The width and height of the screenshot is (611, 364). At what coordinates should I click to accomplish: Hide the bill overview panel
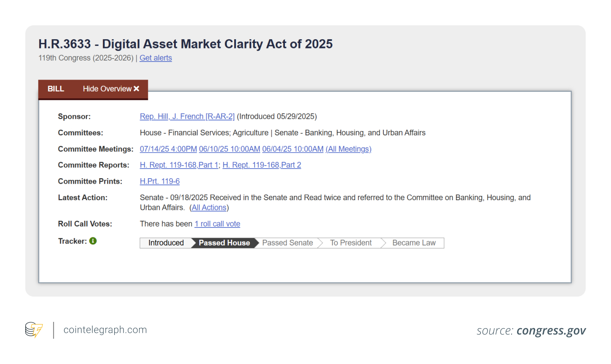(111, 89)
